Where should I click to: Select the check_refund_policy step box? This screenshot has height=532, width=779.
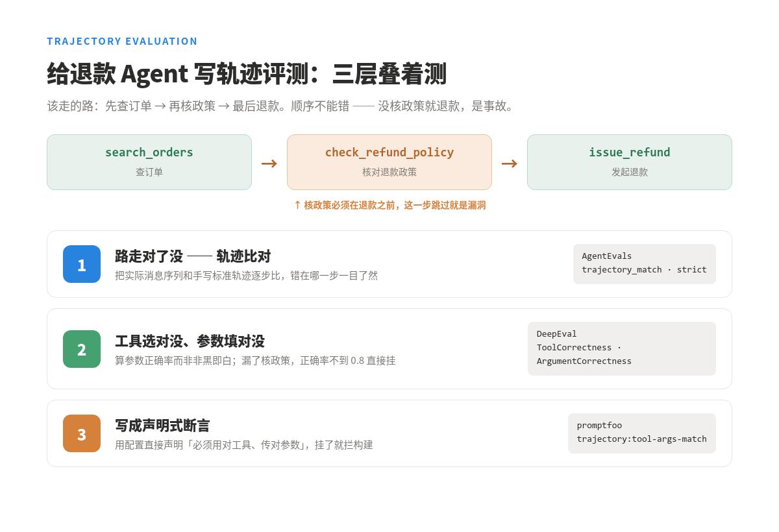point(389,162)
